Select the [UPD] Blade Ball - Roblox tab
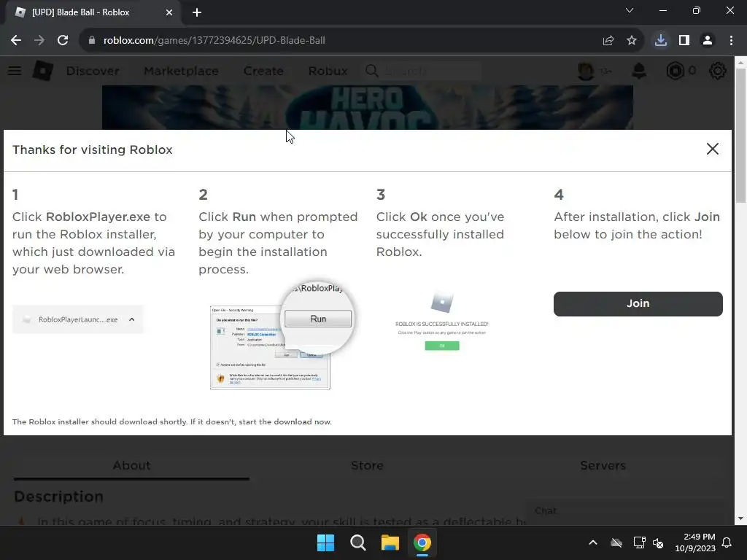This screenshot has width=747, height=560. coord(93,12)
